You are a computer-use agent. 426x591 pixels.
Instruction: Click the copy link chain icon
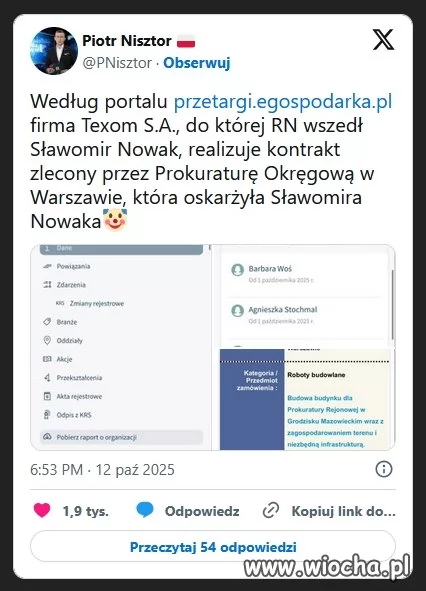(271, 510)
